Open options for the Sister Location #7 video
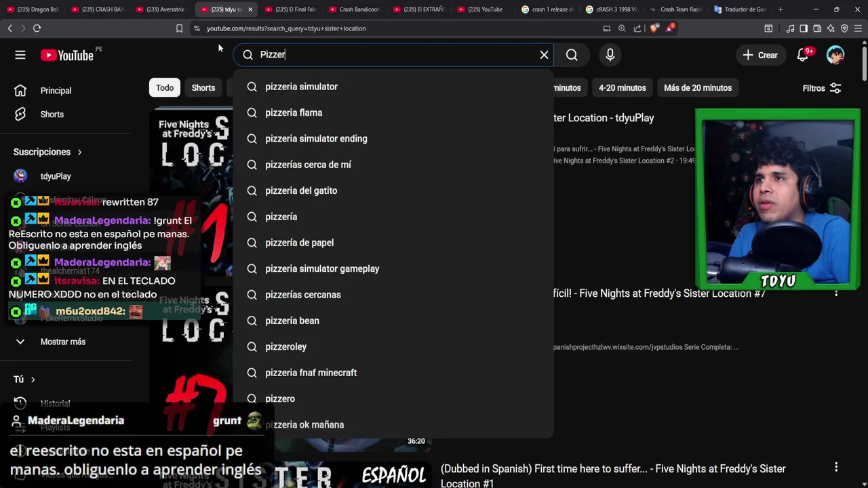 836,293
